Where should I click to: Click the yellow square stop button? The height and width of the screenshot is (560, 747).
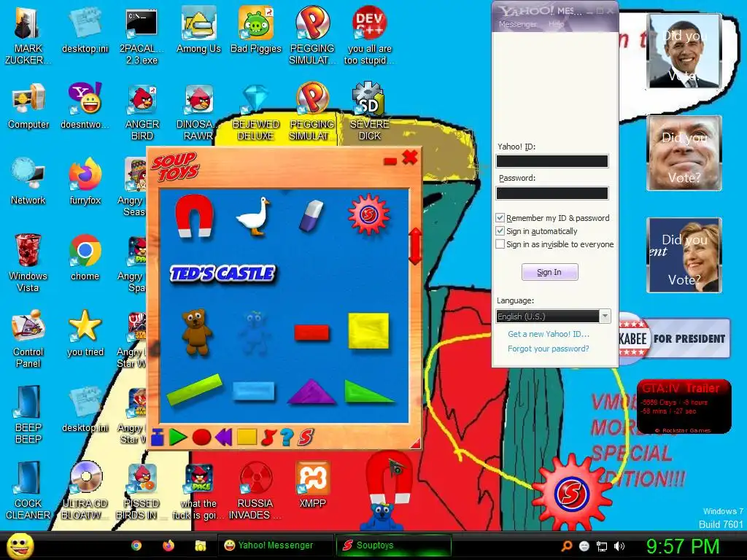[247, 437]
